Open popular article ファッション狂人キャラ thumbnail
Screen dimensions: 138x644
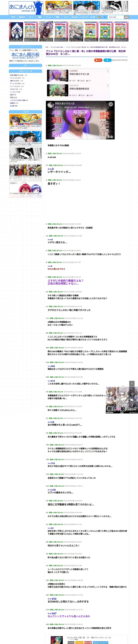click(26, 172)
